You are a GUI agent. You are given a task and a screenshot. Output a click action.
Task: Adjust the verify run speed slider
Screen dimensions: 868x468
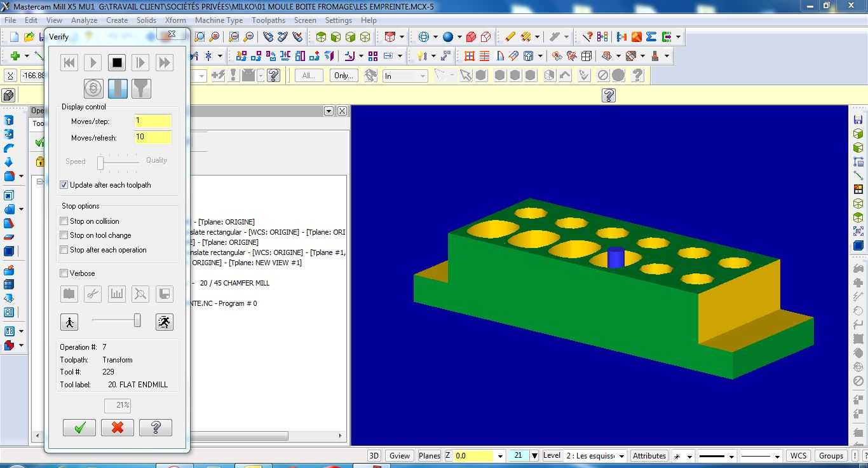[x=137, y=321]
